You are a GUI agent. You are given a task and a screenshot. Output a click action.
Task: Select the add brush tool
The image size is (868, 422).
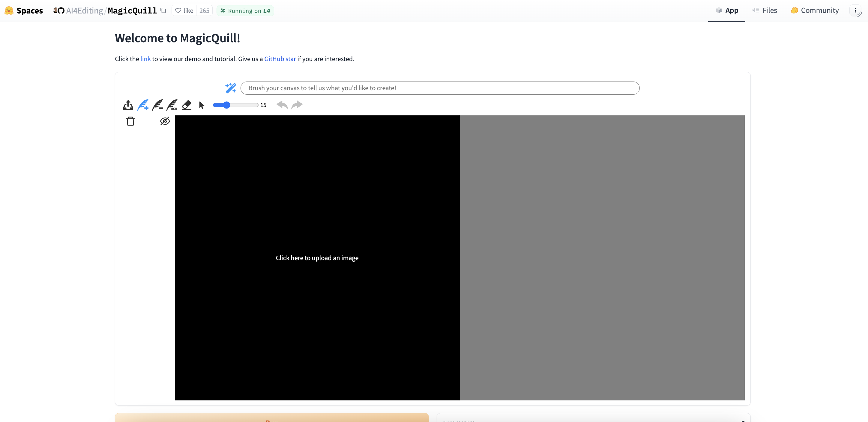coord(143,105)
